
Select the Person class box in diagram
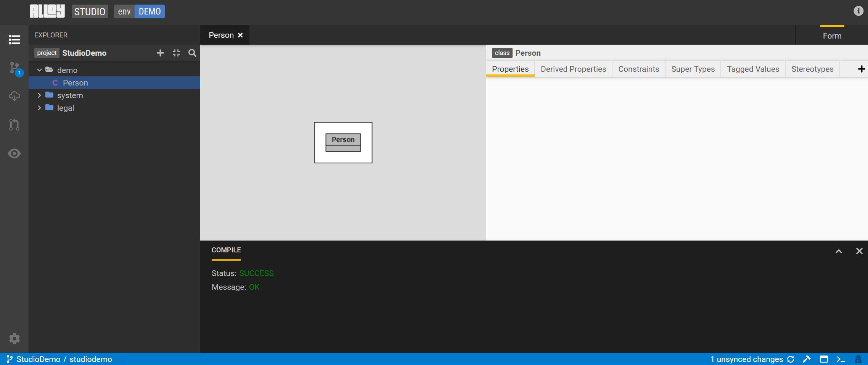coord(343,142)
